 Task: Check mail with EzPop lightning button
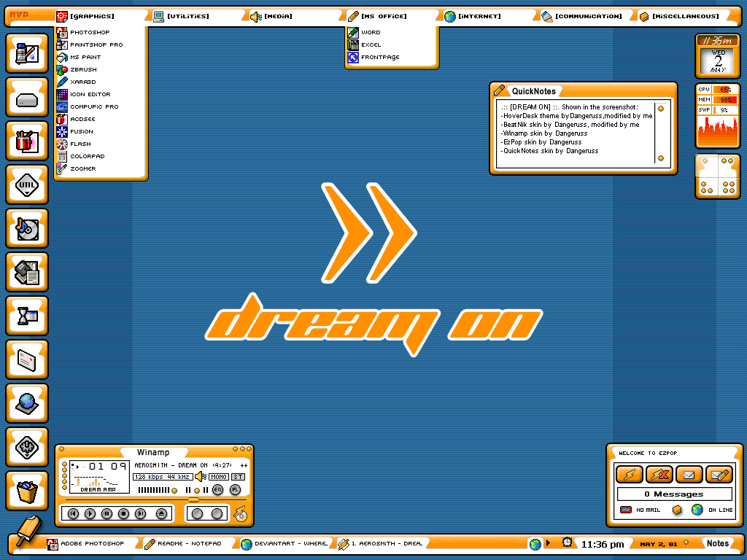(x=630, y=474)
